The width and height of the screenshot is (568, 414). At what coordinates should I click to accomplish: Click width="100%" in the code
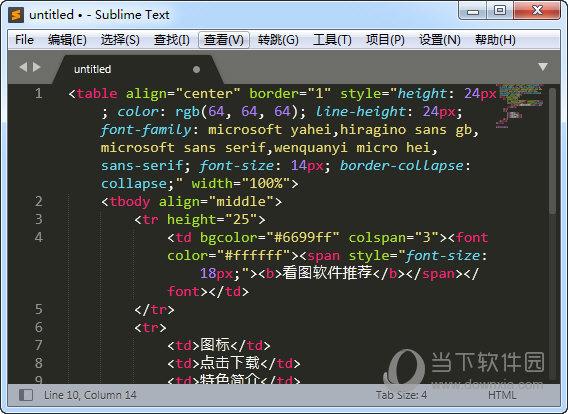pos(241,184)
